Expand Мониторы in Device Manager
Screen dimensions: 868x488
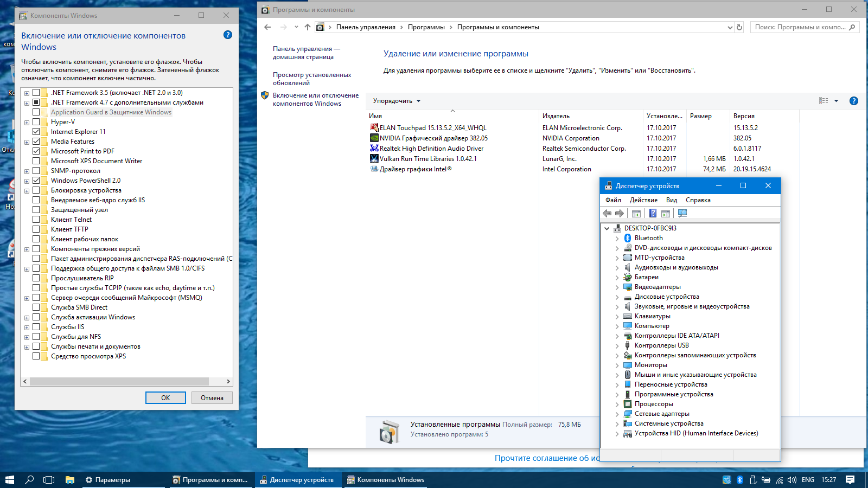(x=617, y=365)
